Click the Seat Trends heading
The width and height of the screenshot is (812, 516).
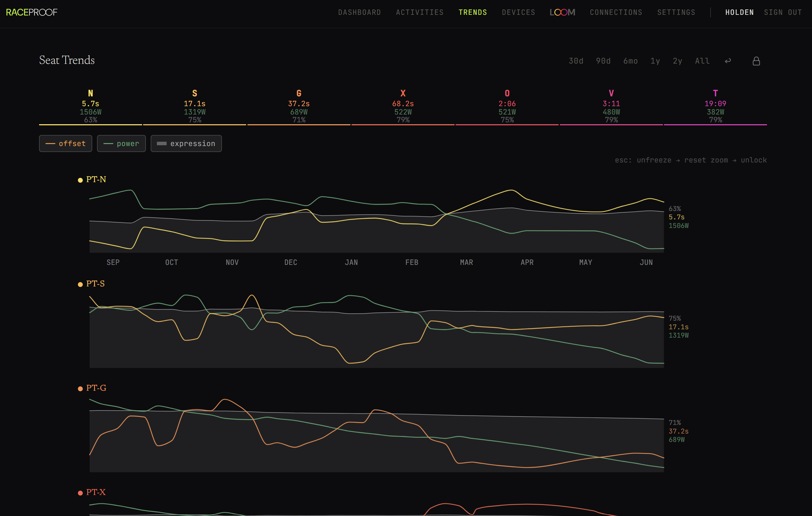[x=67, y=60]
